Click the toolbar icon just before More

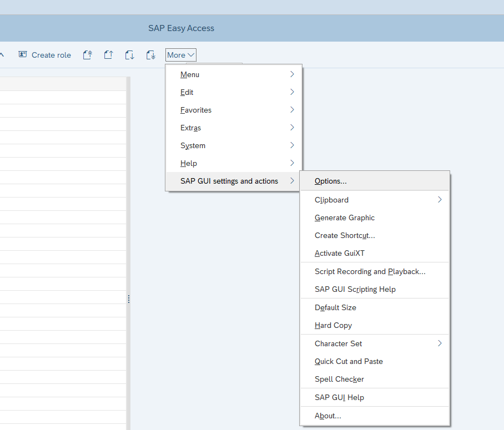[151, 55]
